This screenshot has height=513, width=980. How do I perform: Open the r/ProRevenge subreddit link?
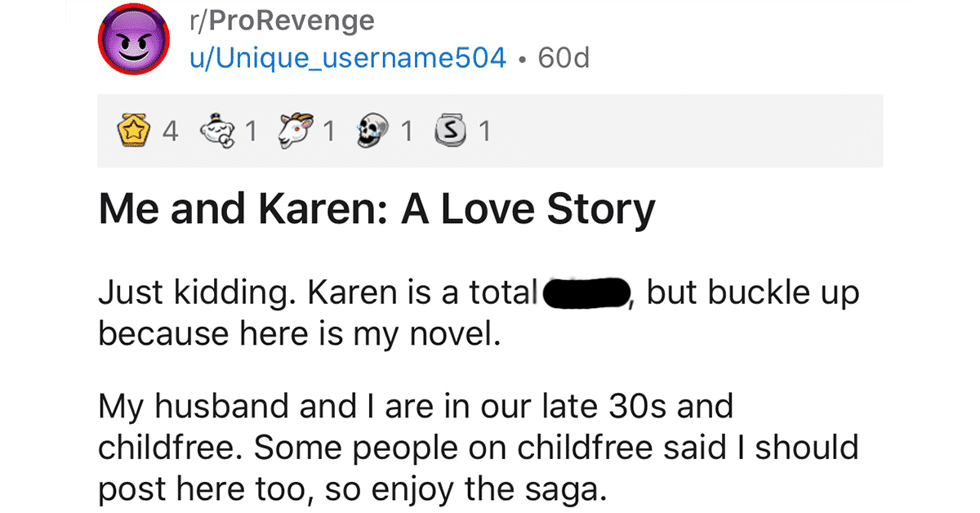[281, 22]
